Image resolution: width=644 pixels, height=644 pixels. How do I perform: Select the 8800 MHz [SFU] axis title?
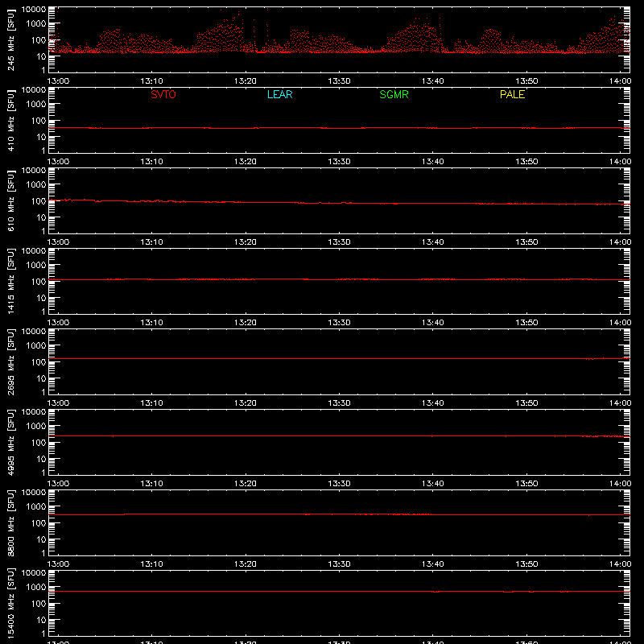tap(11, 522)
